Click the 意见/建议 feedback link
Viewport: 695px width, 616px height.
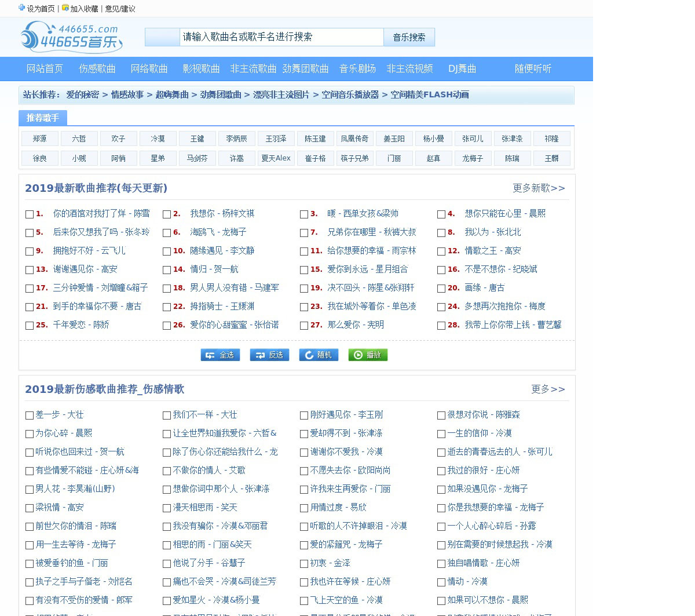point(120,9)
